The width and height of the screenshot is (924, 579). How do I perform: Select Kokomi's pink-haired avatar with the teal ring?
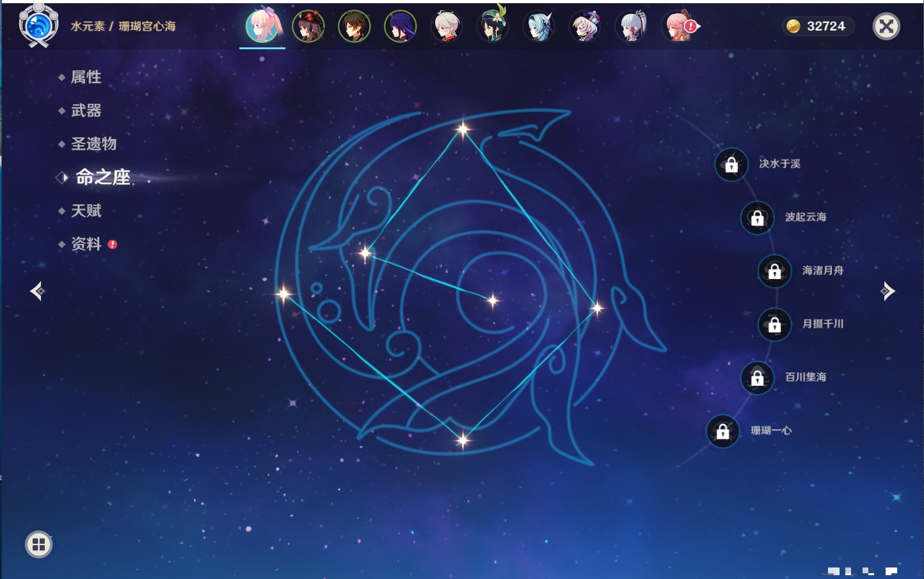pyautogui.click(x=262, y=26)
